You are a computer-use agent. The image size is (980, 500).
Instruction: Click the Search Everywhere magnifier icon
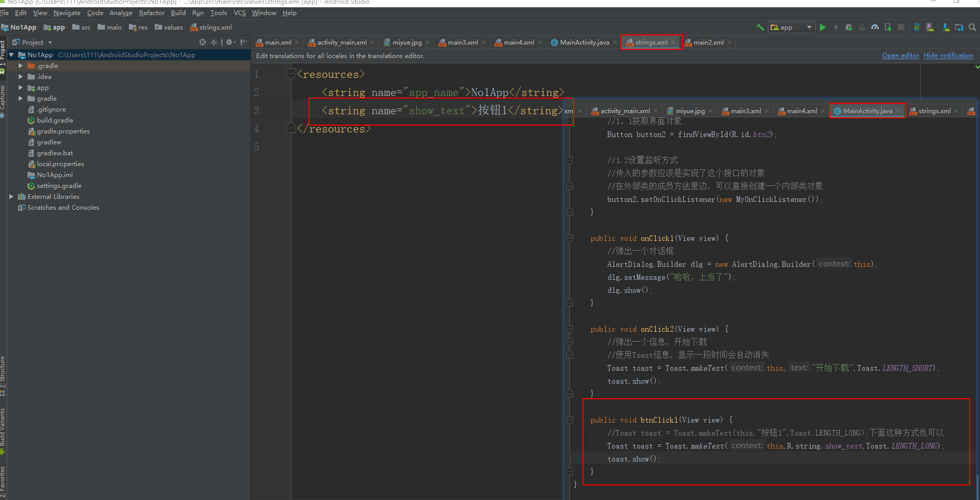pos(972,27)
